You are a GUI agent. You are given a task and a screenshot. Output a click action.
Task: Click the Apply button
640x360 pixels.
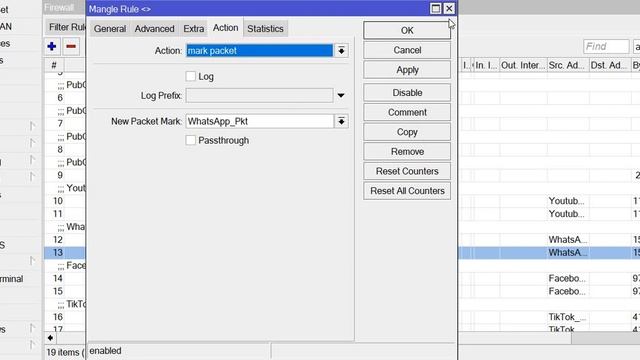[x=407, y=70]
